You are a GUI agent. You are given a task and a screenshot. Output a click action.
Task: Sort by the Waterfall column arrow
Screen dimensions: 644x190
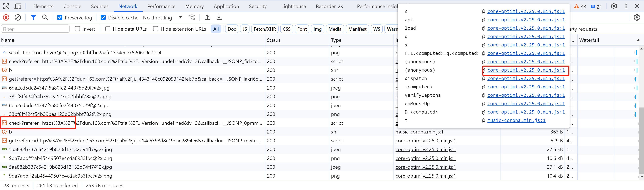(x=638, y=40)
